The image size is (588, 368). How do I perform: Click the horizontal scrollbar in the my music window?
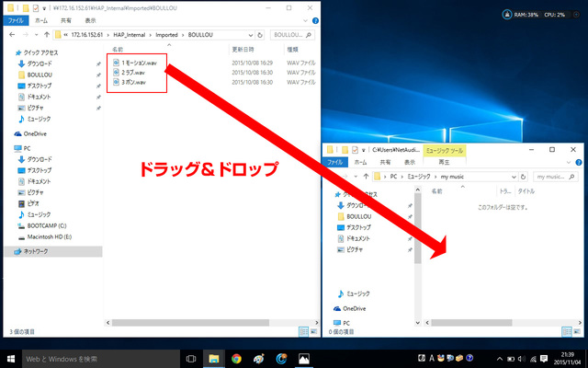[x=469, y=324]
